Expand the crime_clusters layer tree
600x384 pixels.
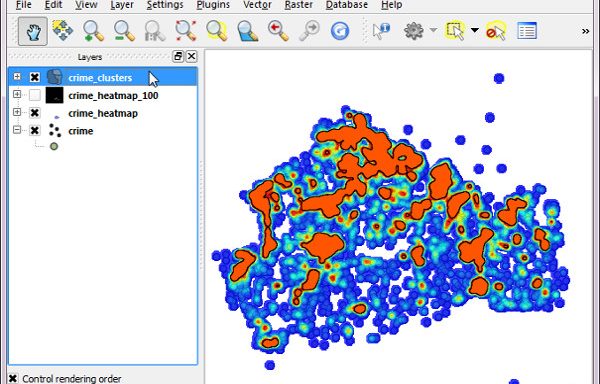point(17,76)
